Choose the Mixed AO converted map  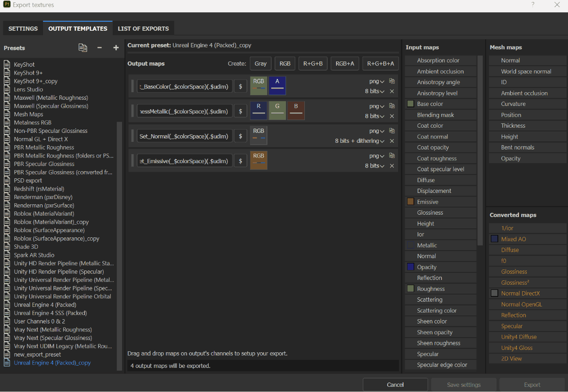pos(527,239)
